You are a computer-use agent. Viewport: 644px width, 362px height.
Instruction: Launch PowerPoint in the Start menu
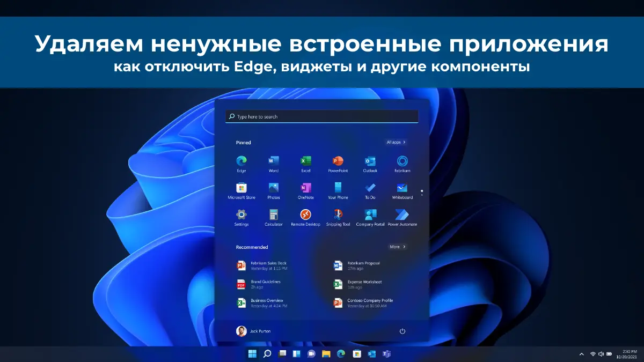click(x=338, y=161)
